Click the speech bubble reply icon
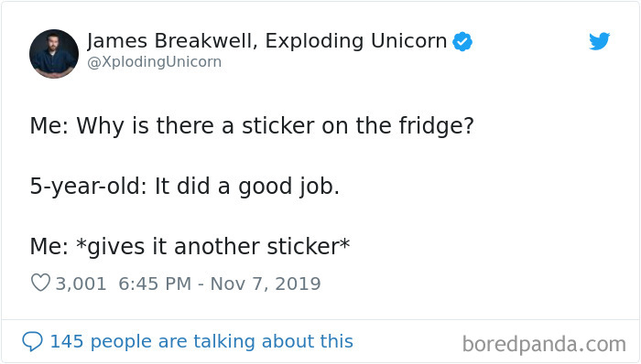641x364 pixels. coord(32,341)
